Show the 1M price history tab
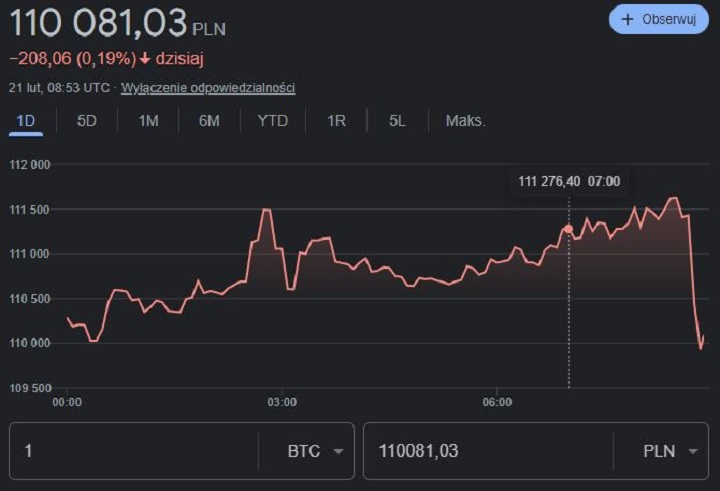This screenshot has height=491, width=720. (x=148, y=121)
